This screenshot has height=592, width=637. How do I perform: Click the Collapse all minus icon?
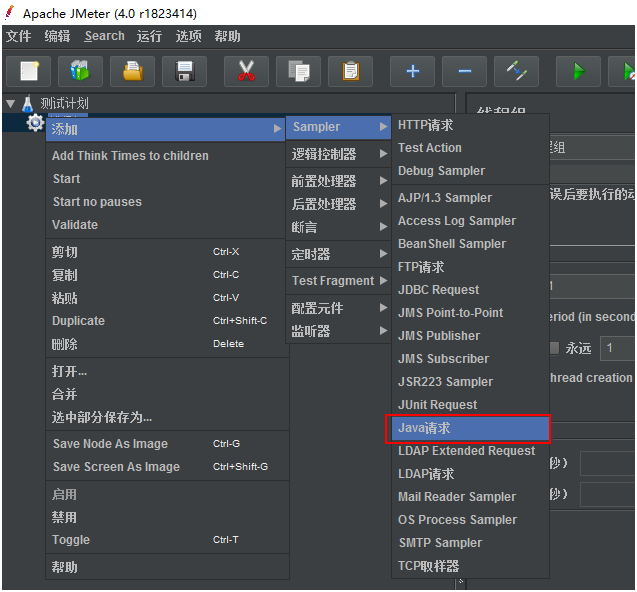pyautogui.click(x=464, y=72)
